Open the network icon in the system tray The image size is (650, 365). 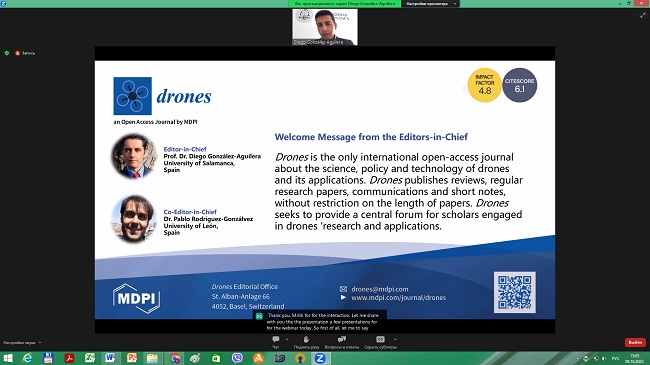[595, 358]
